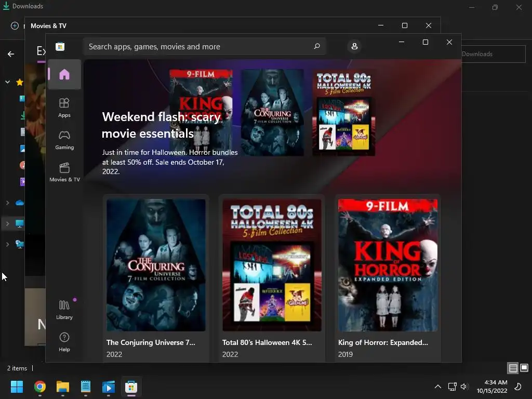Image resolution: width=532 pixels, height=399 pixels.
Task: Open File Explorer from the taskbar
Action: (63, 387)
